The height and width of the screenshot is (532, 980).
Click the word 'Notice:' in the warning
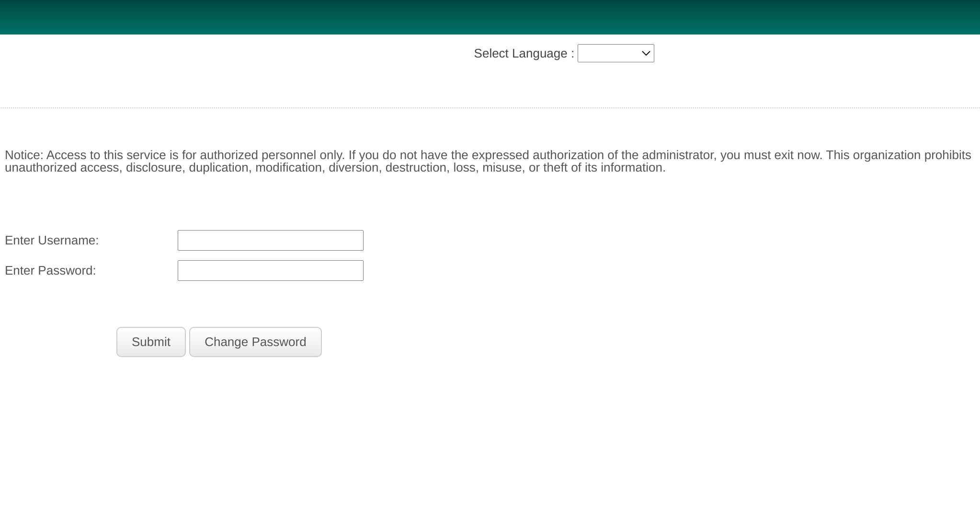(x=24, y=155)
